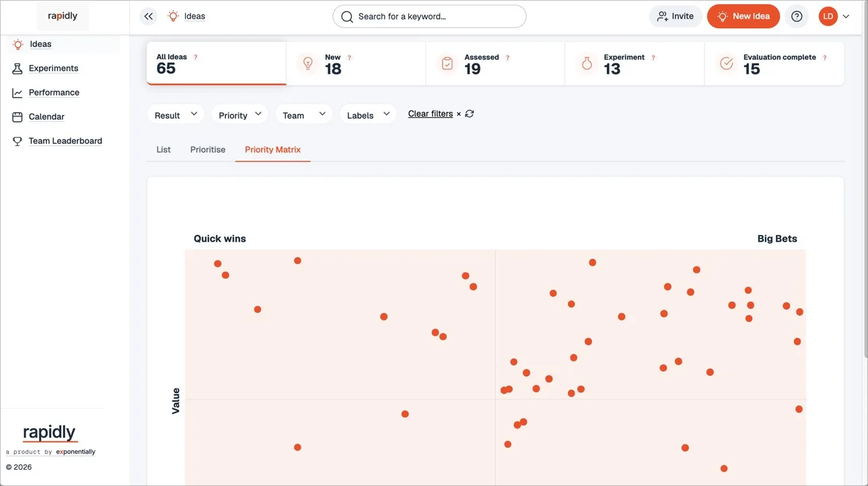This screenshot has width=868, height=486.
Task: Click help question mark next to Assessed
Action: (507, 57)
